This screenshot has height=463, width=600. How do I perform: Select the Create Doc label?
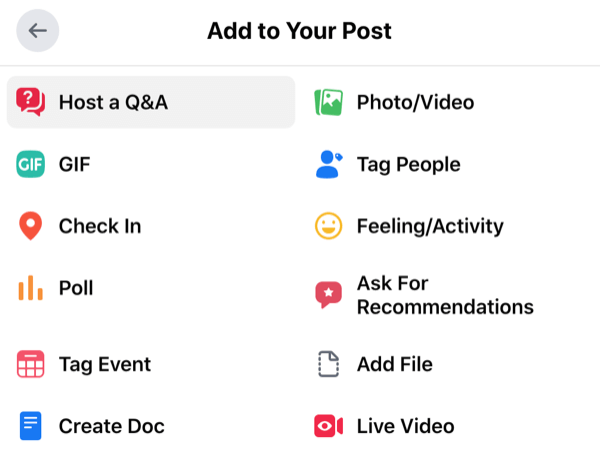111,426
